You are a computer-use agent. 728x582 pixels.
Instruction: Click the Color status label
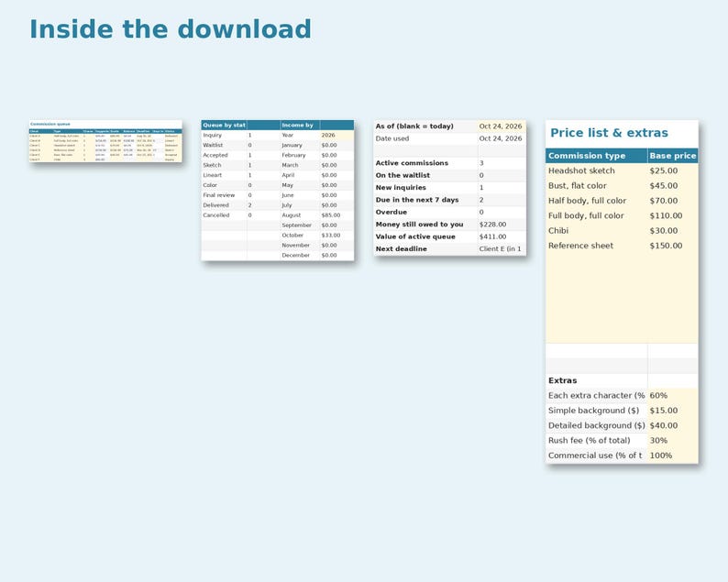(210, 185)
